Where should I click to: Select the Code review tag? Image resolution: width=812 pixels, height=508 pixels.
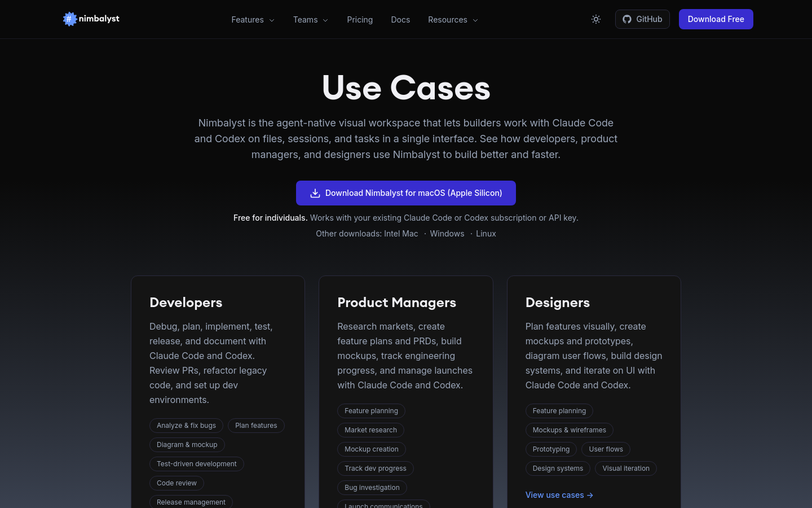click(x=176, y=483)
